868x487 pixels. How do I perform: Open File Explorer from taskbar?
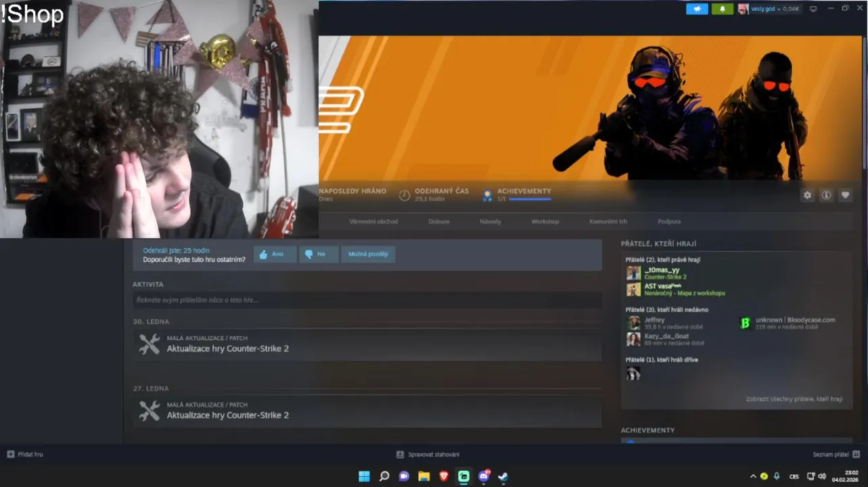coord(424,476)
